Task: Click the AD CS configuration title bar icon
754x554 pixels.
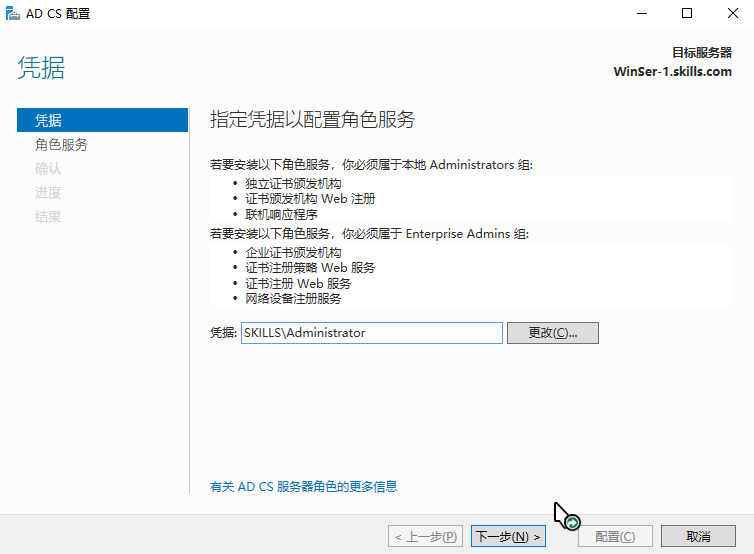Action: tap(13, 13)
